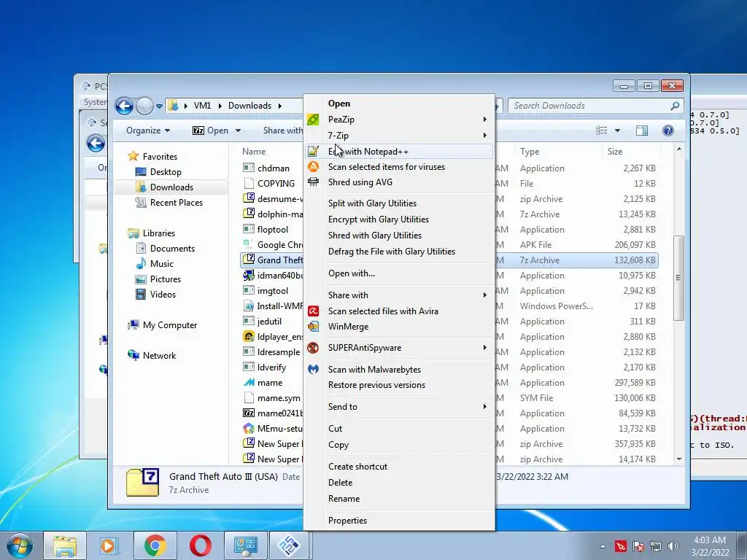Screen dimensions: 747x560
Task: Open Music library
Action: 161,264
